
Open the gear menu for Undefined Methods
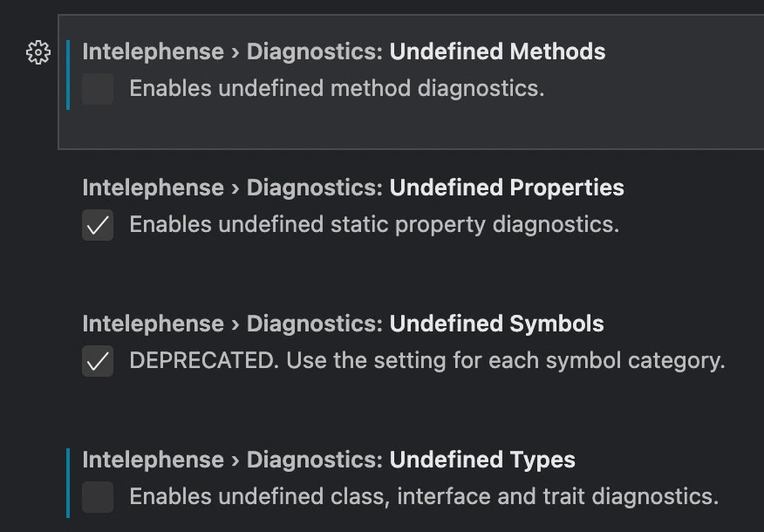38,52
